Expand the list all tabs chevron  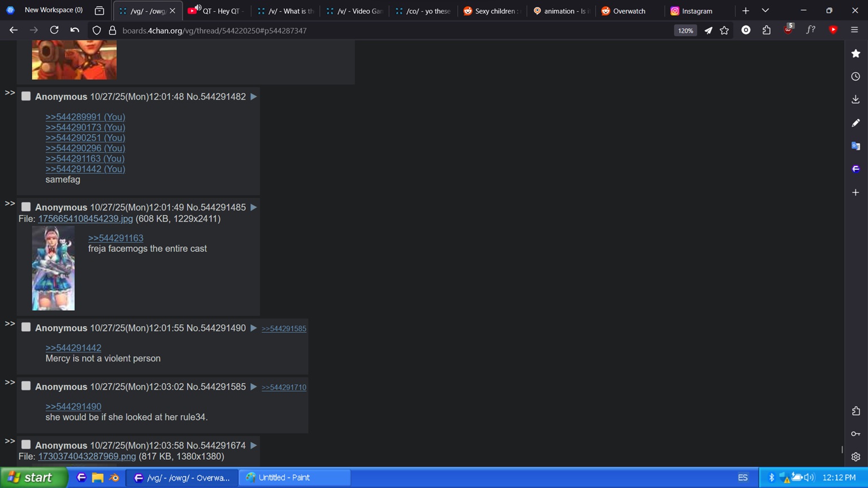pyautogui.click(x=765, y=11)
